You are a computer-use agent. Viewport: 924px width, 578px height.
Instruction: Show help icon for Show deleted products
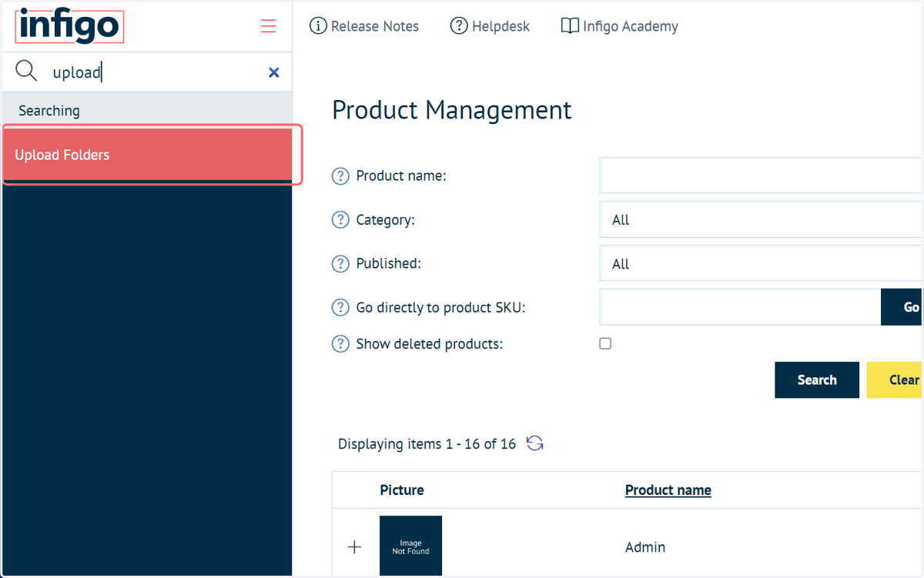(340, 344)
